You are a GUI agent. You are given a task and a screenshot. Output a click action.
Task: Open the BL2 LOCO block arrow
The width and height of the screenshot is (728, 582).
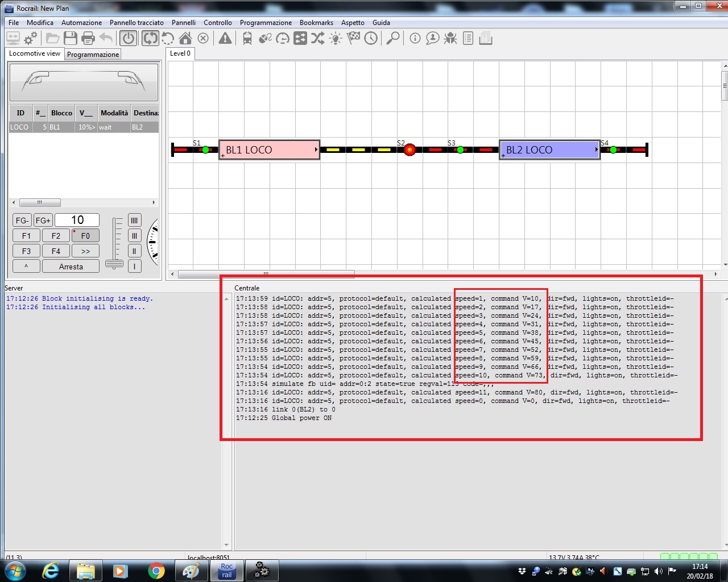[596, 150]
